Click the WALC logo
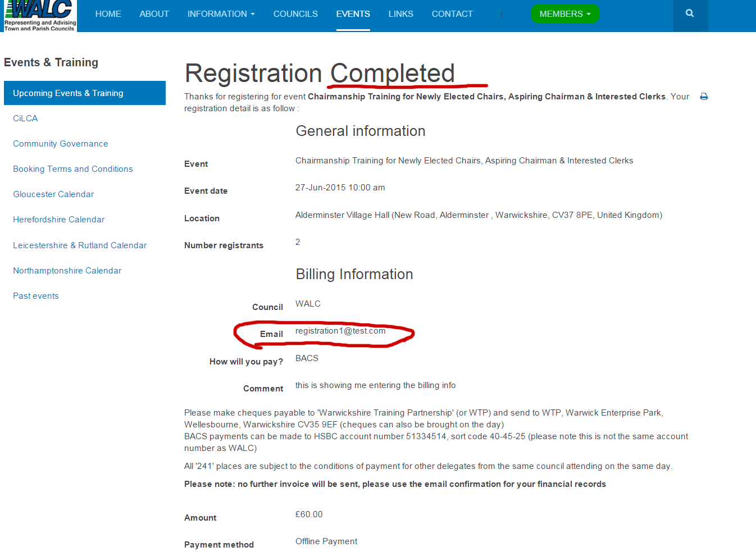The image size is (756, 556). 40,16
